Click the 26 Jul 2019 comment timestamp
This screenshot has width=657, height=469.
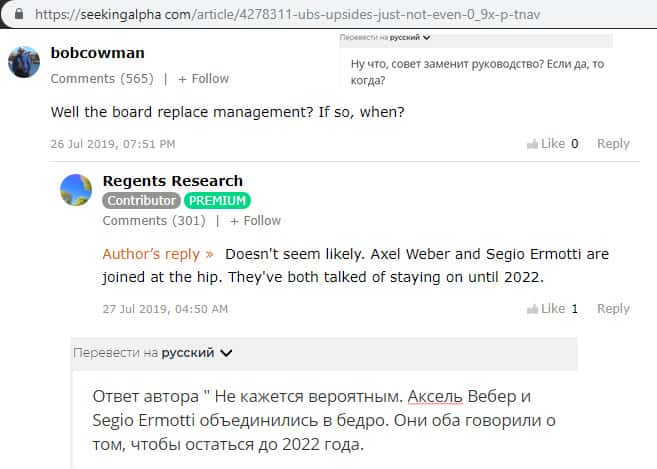113,144
